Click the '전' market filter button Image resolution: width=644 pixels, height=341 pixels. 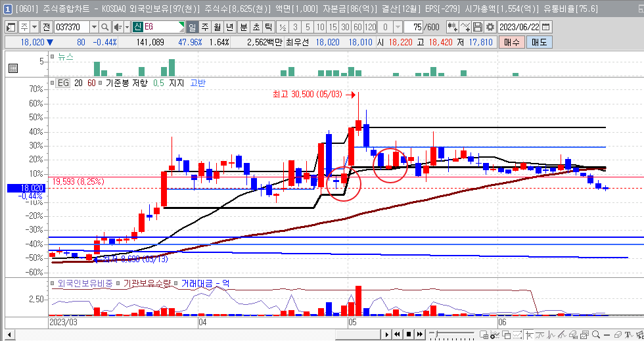click(47, 27)
